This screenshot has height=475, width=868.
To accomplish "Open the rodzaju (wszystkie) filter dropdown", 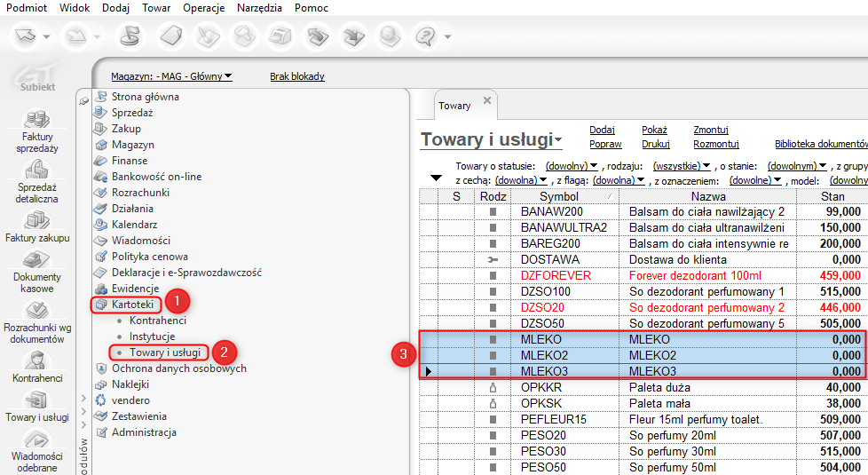I will 681,166.
